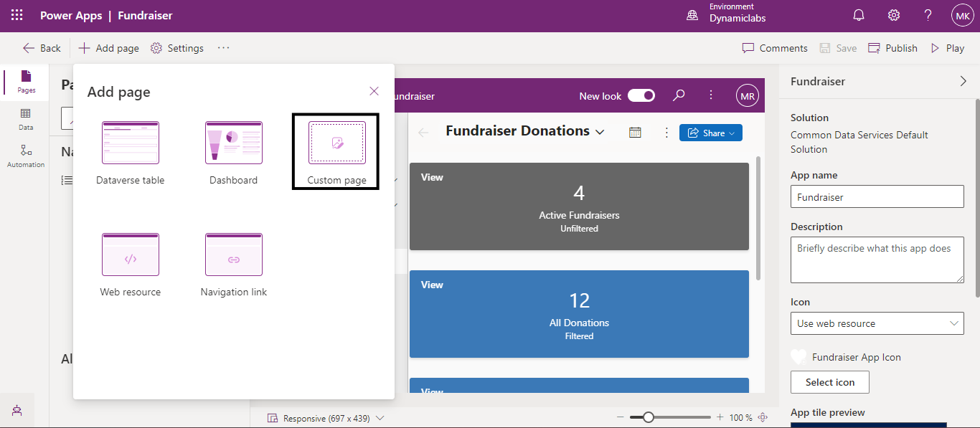Adjust the zoom slider handle
The image size is (980, 428).
click(649, 417)
